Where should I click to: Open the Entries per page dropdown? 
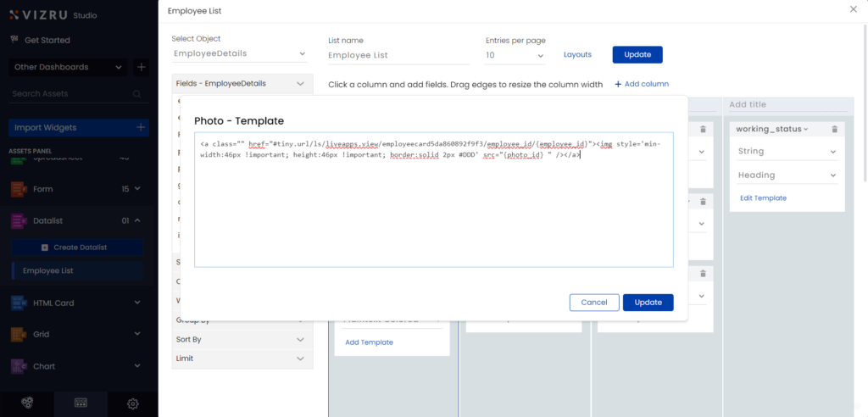click(515, 55)
